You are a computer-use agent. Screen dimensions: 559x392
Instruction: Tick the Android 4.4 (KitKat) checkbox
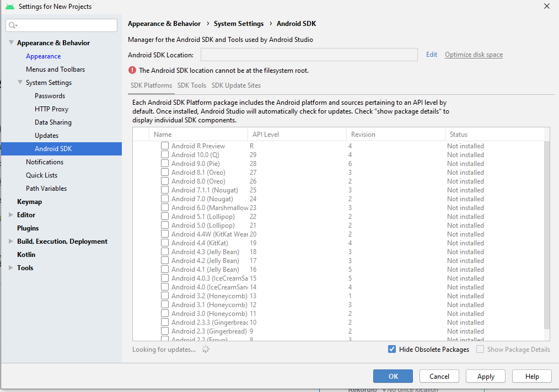165,243
